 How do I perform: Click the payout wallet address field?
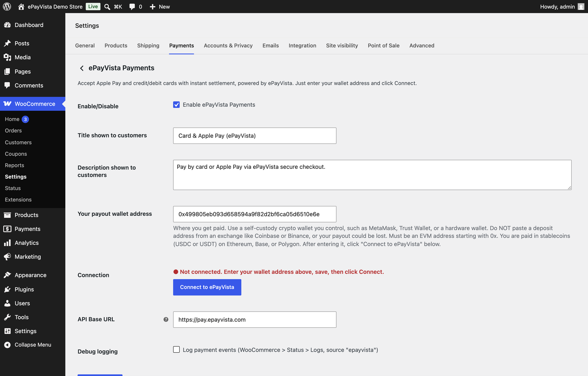point(255,214)
